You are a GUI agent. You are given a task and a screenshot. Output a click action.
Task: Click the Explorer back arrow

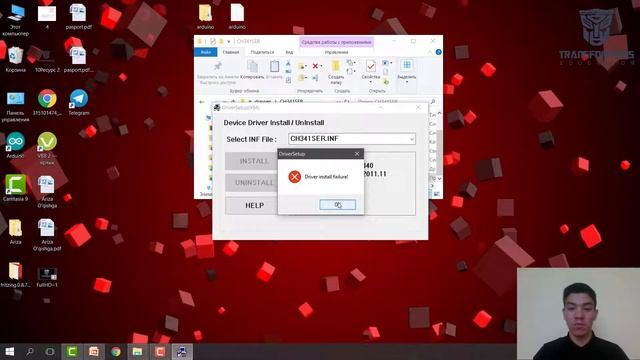point(202,101)
